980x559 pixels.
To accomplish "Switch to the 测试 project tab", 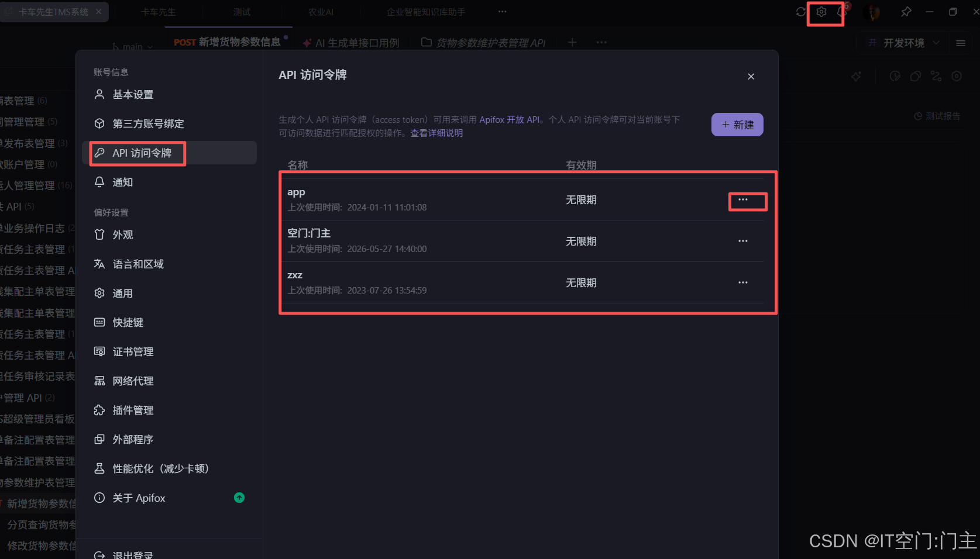I will [x=242, y=12].
